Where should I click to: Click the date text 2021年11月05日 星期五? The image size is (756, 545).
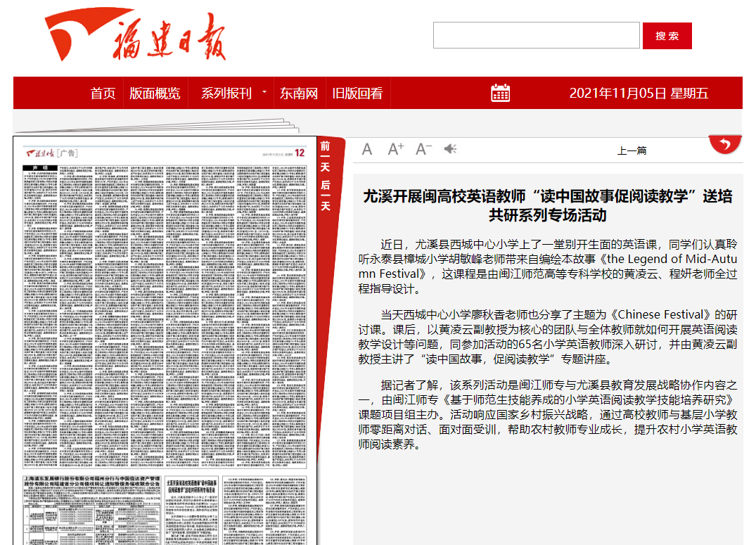click(x=639, y=93)
